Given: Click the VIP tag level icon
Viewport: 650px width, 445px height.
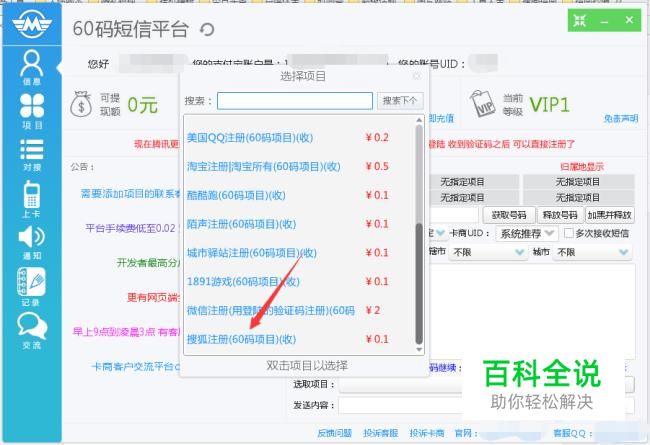Looking at the screenshot, I should coord(483,104).
